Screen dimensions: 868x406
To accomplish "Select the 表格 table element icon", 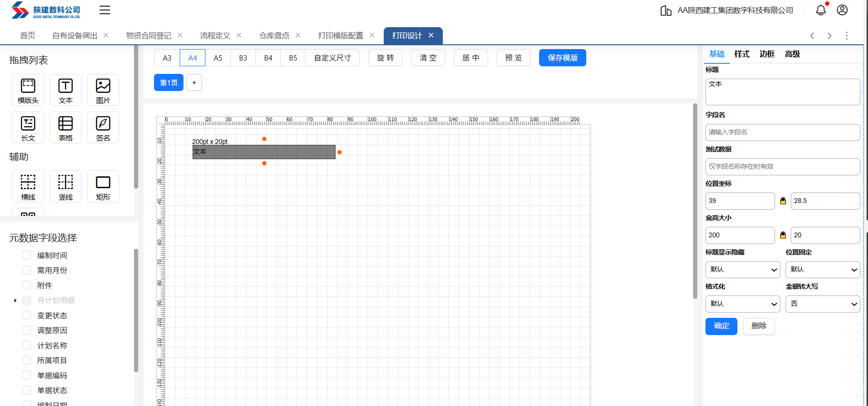I will (65, 127).
